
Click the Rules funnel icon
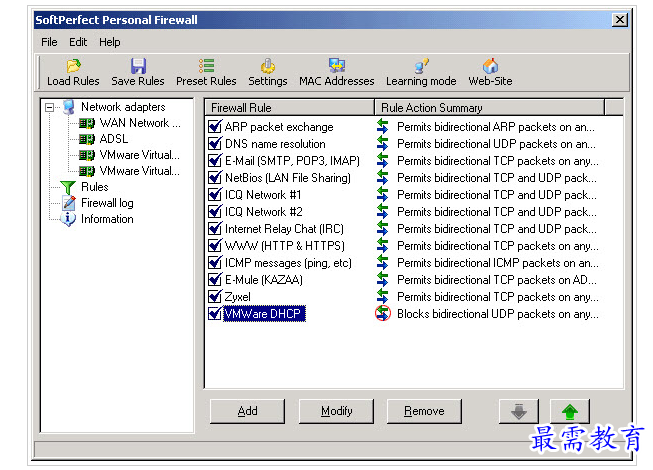[68, 187]
